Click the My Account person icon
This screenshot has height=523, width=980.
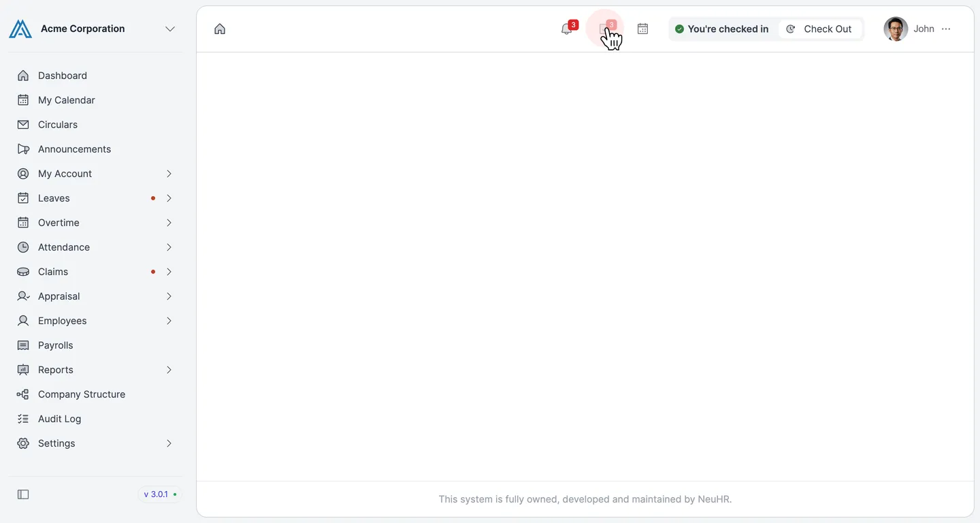click(23, 174)
